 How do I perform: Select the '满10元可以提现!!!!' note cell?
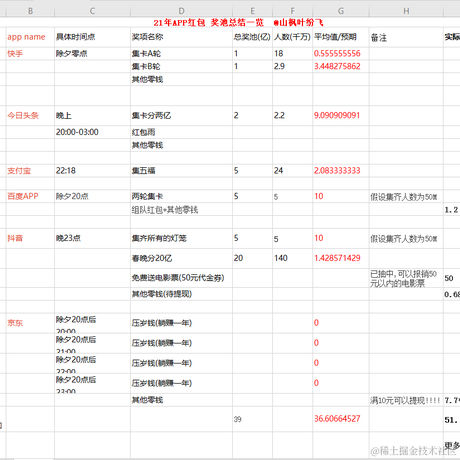[405, 400]
